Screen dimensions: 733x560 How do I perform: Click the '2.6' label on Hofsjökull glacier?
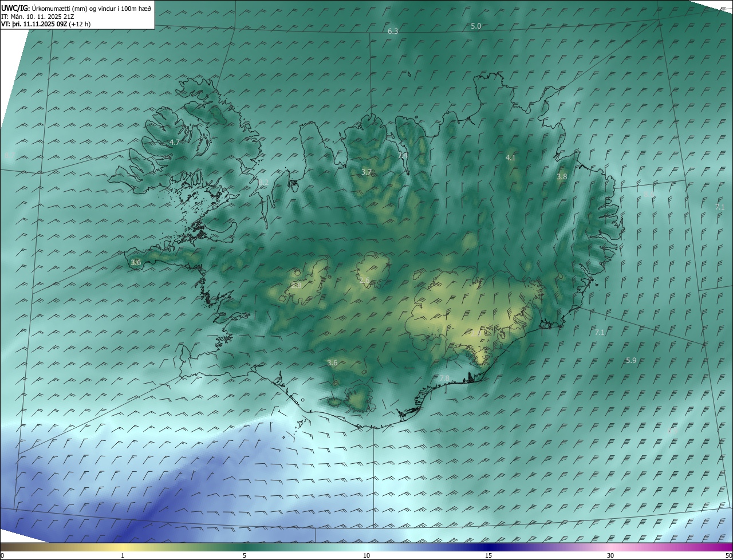point(364,280)
